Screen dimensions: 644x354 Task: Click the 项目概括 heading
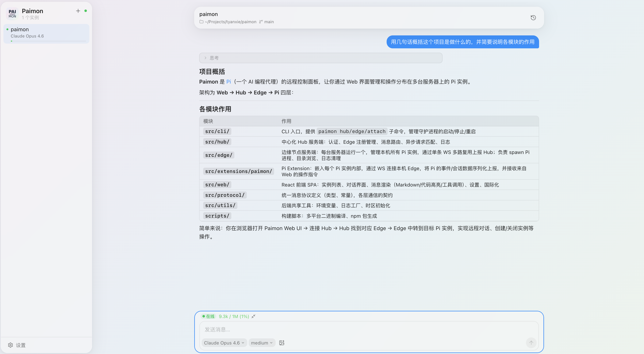click(x=212, y=72)
